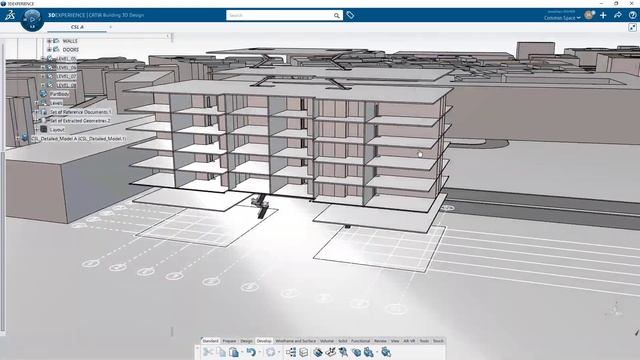The height and width of the screenshot is (360, 640).
Task: Open the tag icon beside the search box
Action: point(350,16)
